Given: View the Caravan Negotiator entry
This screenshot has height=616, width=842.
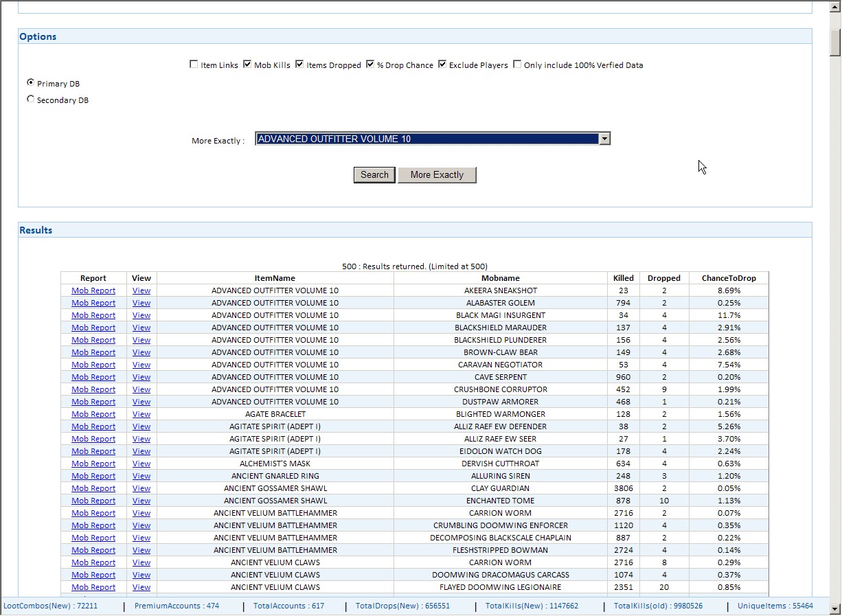Looking at the screenshot, I should click(141, 365).
